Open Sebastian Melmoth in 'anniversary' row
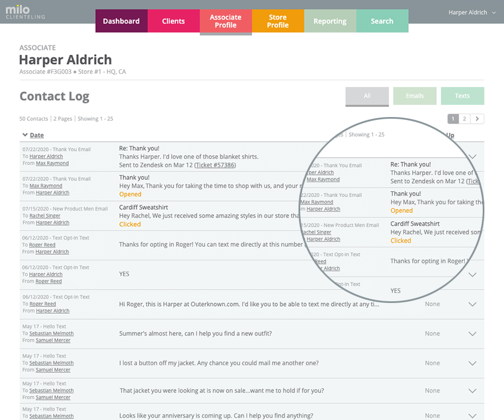This screenshot has width=504, height=420. pyautogui.click(x=52, y=416)
